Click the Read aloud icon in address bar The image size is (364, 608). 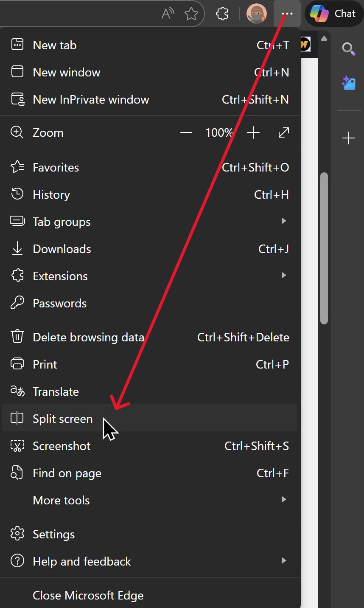pos(168,14)
